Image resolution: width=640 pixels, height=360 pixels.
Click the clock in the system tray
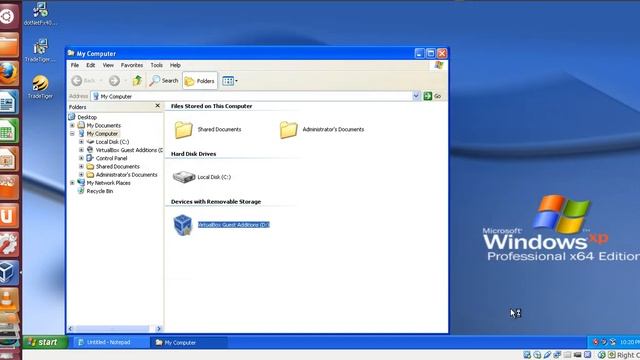click(629, 342)
